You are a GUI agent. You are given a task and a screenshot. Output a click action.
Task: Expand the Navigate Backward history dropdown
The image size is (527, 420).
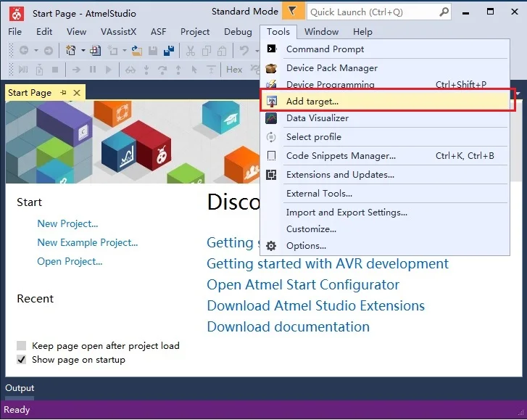pyautogui.click(x=36, y=51)
